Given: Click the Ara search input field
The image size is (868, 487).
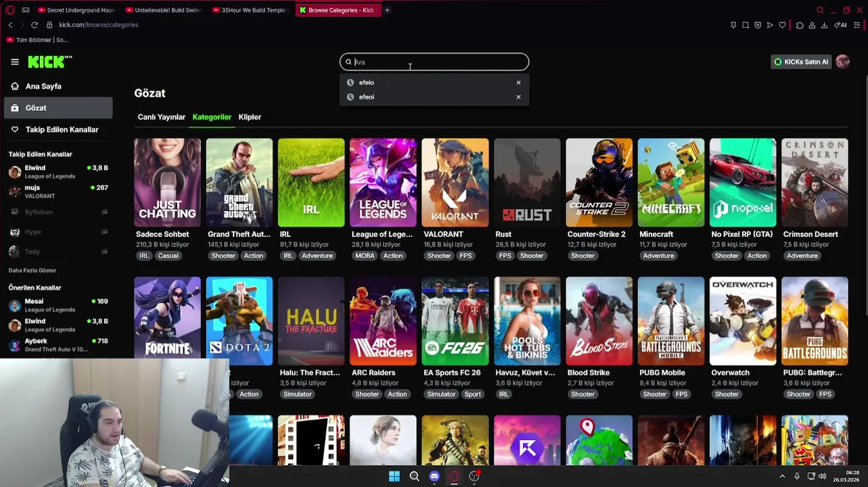Looking at the screenshot, I should pyautogui.click(x=434, y=62).
